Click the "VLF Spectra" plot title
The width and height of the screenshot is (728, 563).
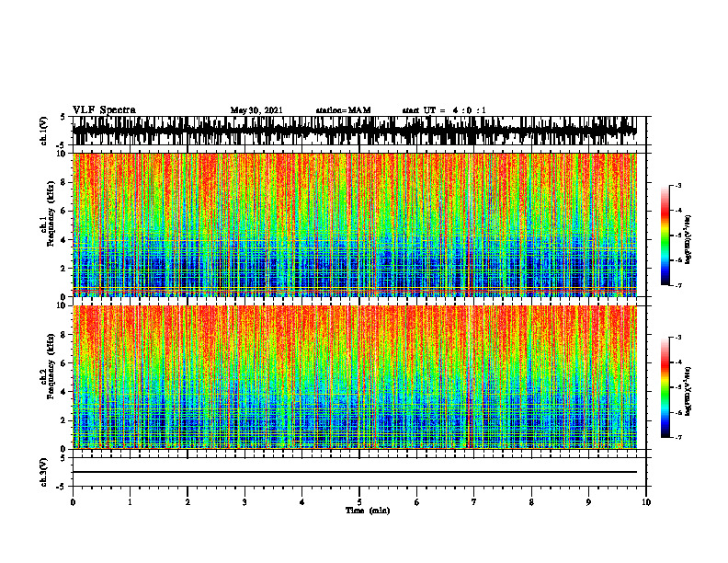tap(104, 110)
